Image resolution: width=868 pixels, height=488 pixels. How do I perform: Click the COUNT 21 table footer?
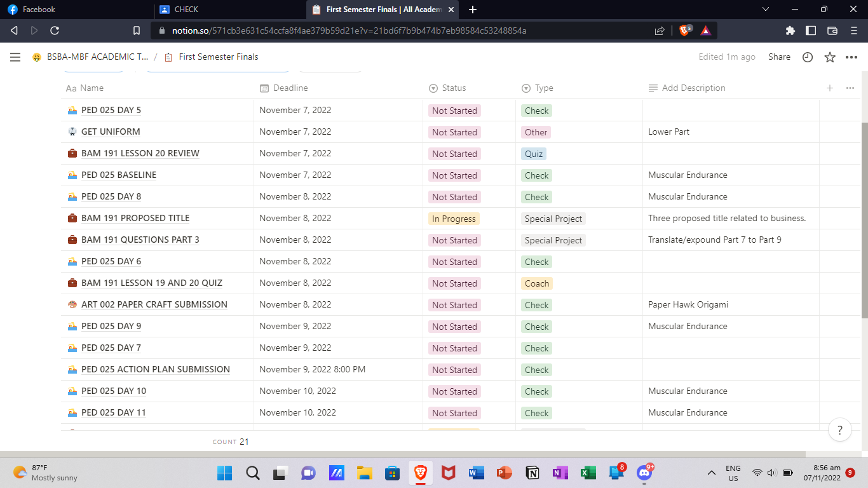point(231,442)
